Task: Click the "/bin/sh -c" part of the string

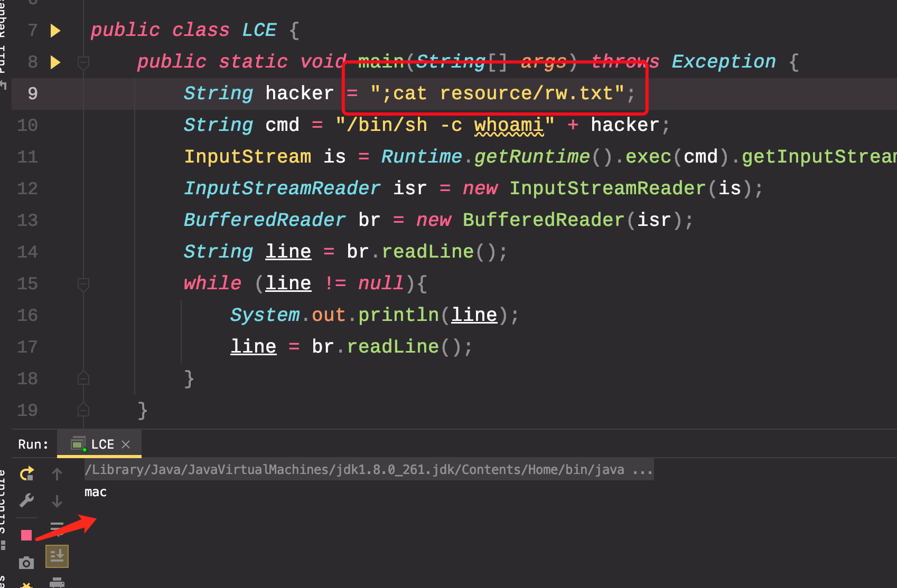Action: click(x=399, y=125)
